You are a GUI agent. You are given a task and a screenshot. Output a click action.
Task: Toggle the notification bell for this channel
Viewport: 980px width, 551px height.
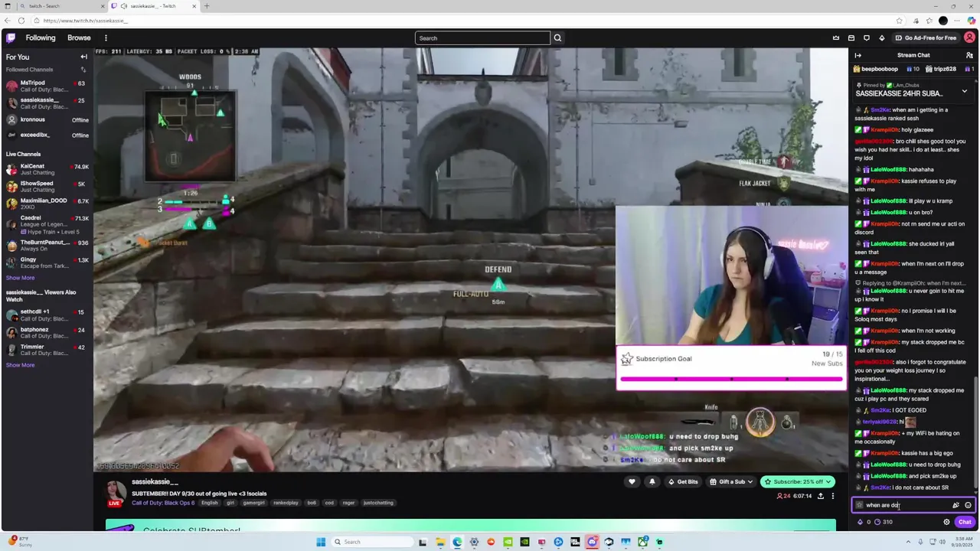pos(652,481)
